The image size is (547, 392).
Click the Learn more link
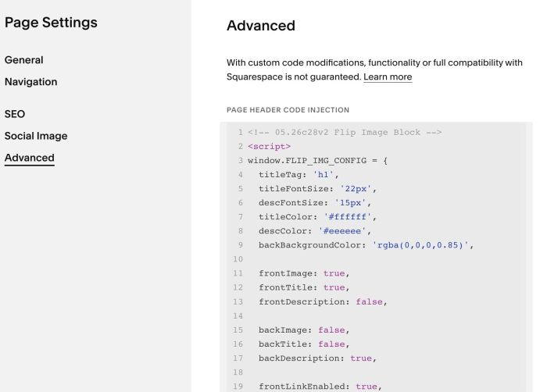click(x=388, y=77)
